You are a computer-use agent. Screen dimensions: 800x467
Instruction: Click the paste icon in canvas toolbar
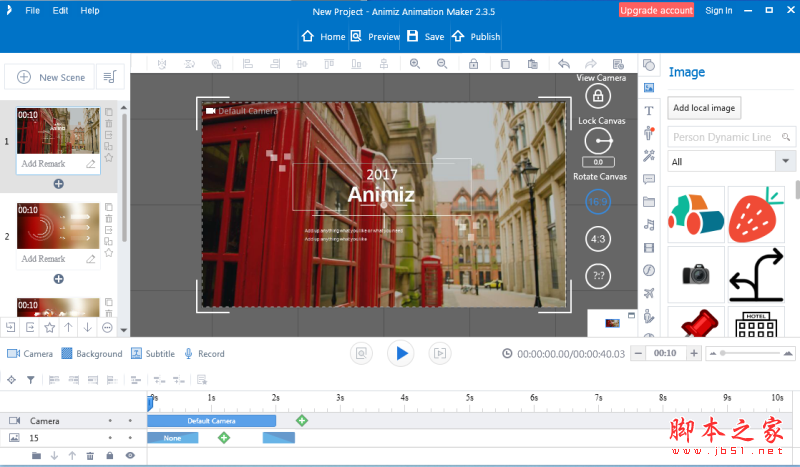(x=533, y=64)
